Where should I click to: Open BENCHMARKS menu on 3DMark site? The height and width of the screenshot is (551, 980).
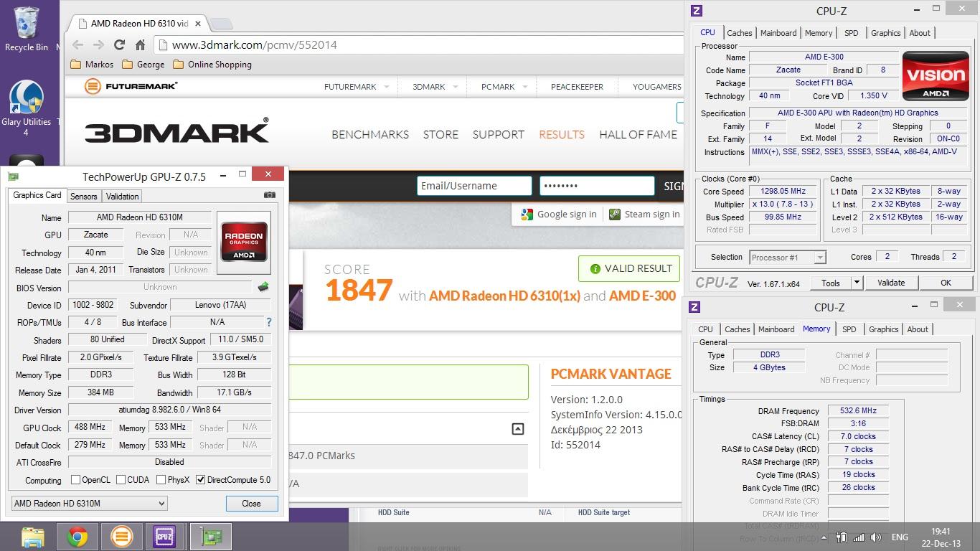coord(370,134)
